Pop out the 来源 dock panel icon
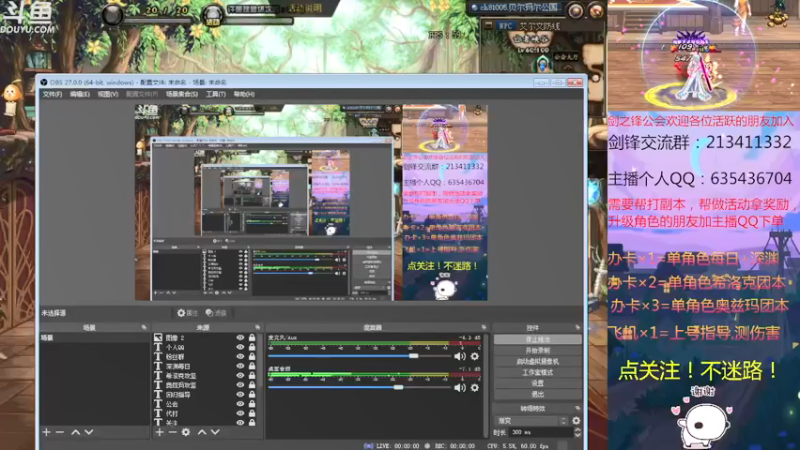 tap(257, 328)
